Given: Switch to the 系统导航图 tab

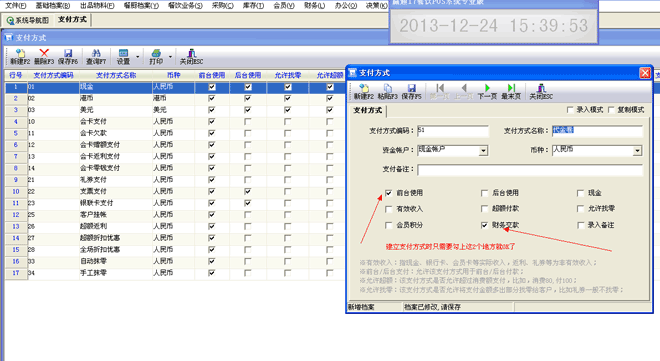Looking at the screenshot, I should click(x=28, y=20).
